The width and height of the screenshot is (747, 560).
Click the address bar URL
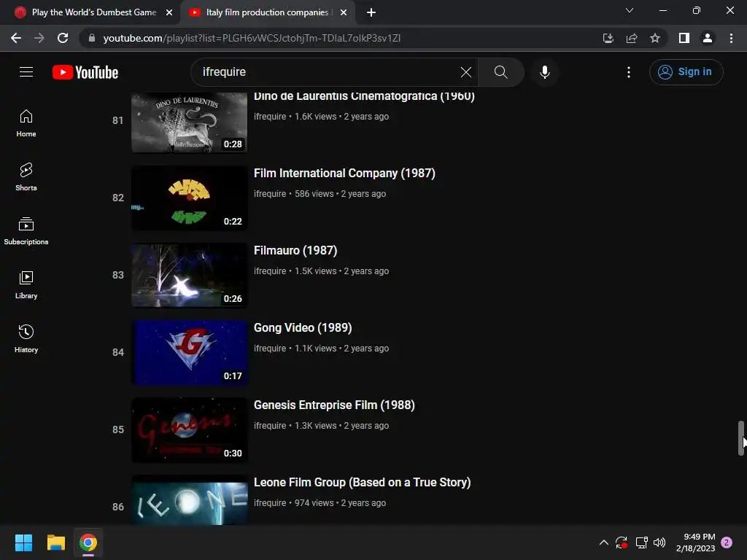252,38
